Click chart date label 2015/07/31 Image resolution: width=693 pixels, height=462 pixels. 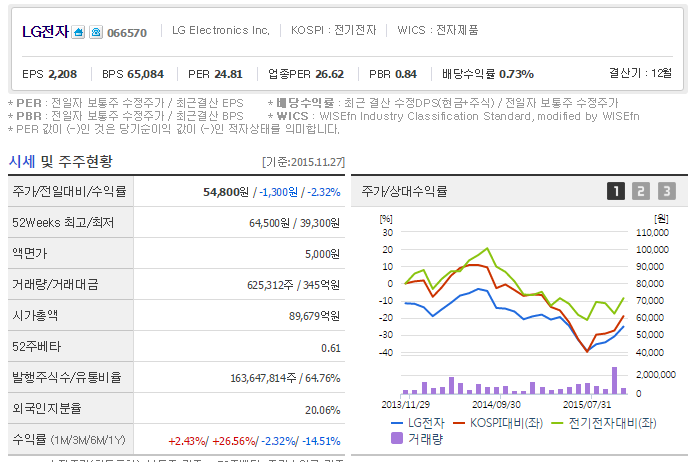[x=587, y=404]
